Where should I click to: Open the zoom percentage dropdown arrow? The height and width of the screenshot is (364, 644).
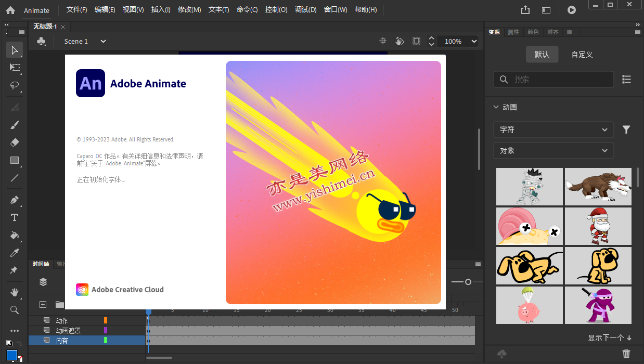point(474,41)
